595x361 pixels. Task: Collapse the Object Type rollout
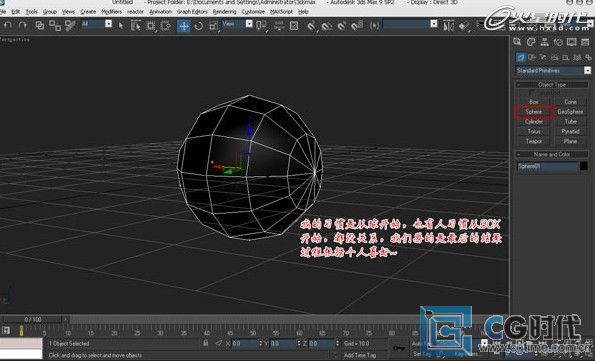[552, 85]
